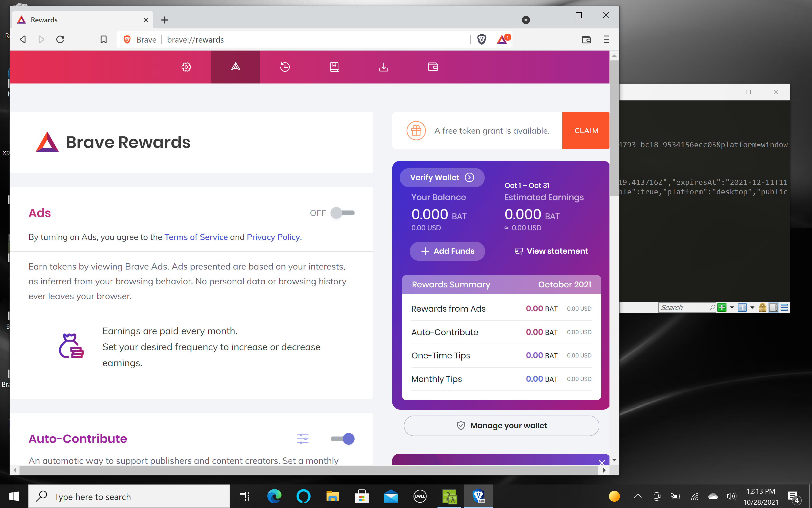Open Task View on the taskbar
The image size is (812, 508).
tap(244, 496)
